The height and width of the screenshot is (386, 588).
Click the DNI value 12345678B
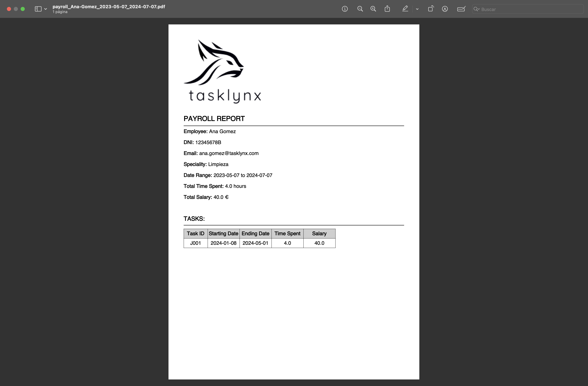[208, 143]
